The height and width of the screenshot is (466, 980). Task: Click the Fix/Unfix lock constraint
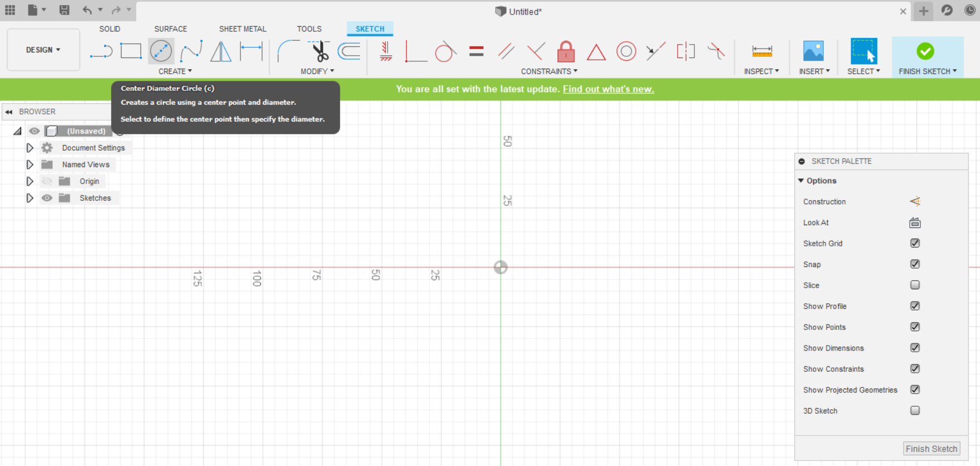click(566, 51)
